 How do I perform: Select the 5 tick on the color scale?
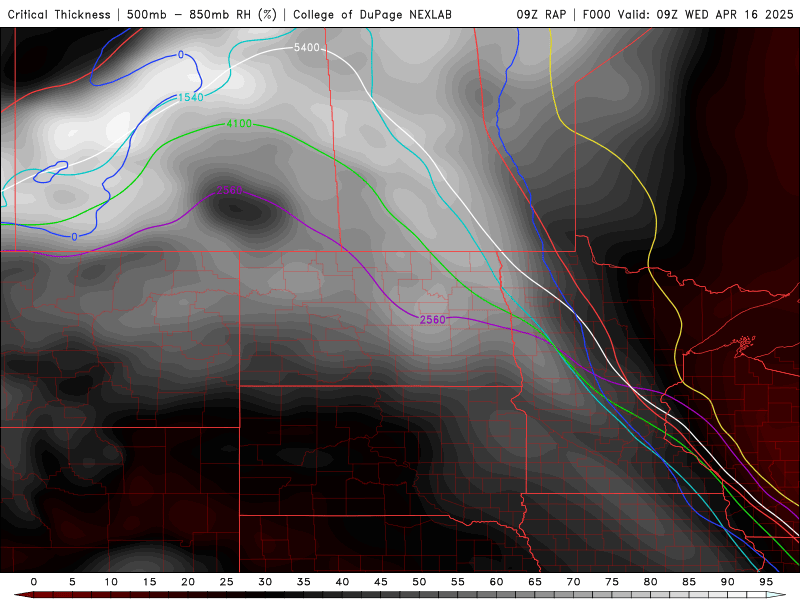click(72, 582)
